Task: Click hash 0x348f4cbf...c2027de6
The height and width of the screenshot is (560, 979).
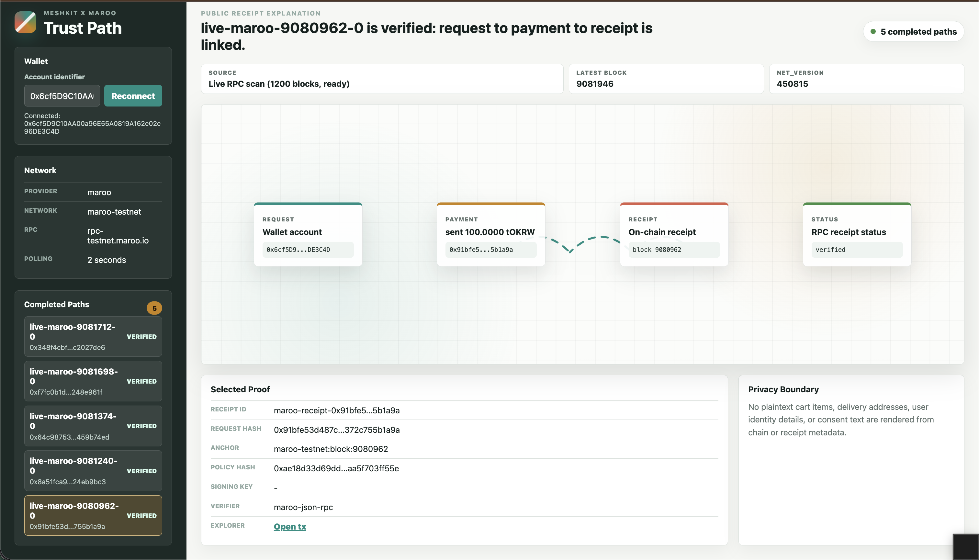Action: 67,347
